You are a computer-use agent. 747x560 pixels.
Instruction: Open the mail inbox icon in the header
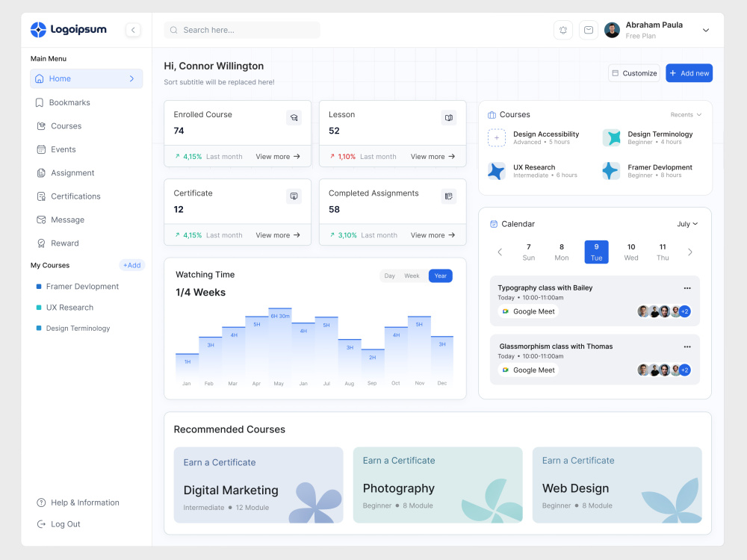tap(589, 30)
